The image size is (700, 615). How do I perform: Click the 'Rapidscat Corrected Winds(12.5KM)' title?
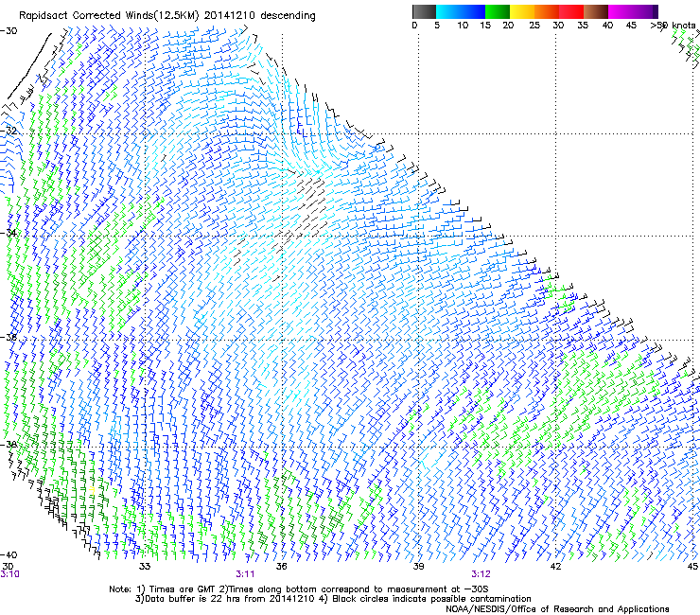(109, 16)
